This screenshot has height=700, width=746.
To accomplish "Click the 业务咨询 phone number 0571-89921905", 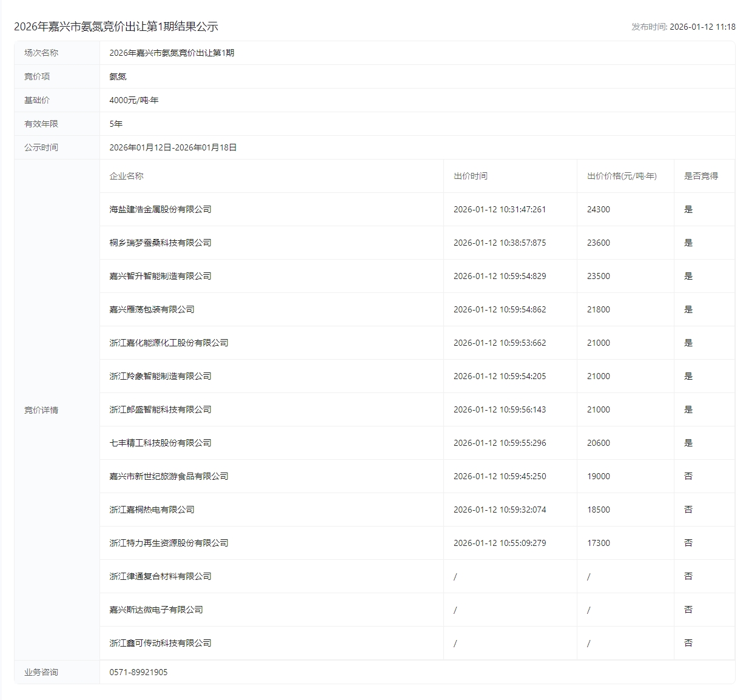I will 138,672.
